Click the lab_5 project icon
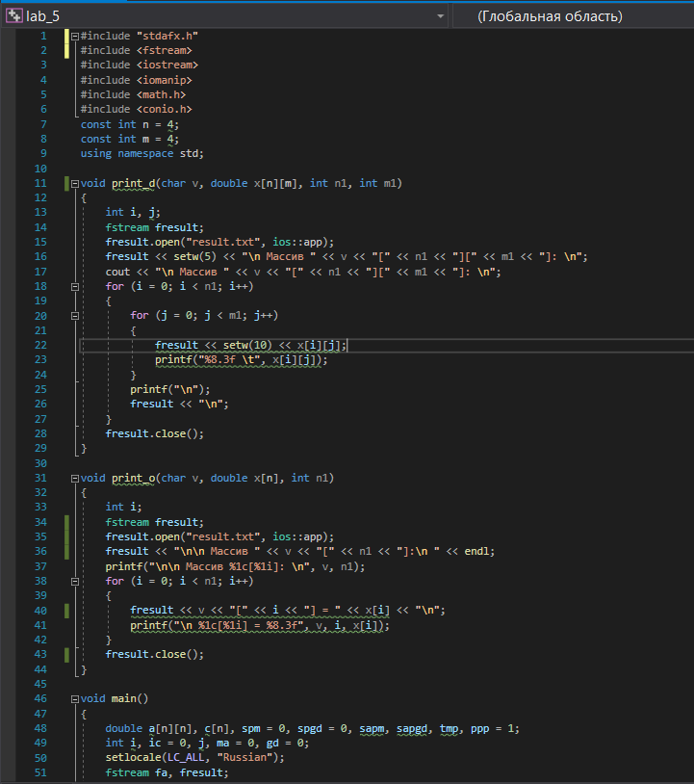 tap(14, 16)
